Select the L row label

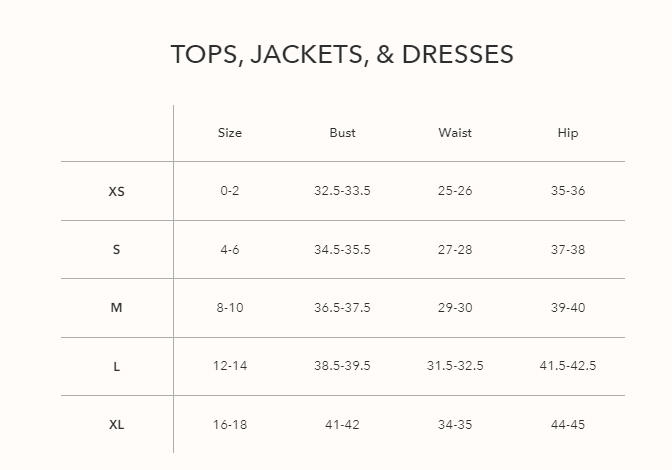point(117,367)
